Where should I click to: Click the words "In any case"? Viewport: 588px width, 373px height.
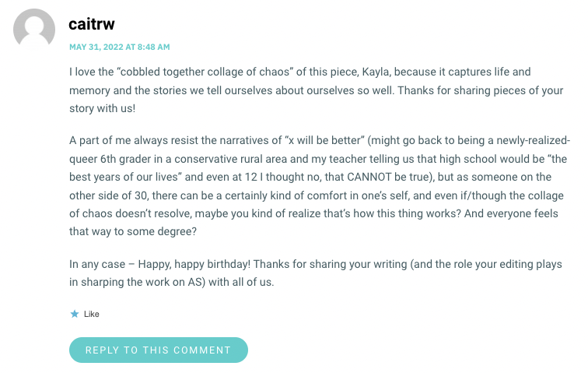(97, 264)
